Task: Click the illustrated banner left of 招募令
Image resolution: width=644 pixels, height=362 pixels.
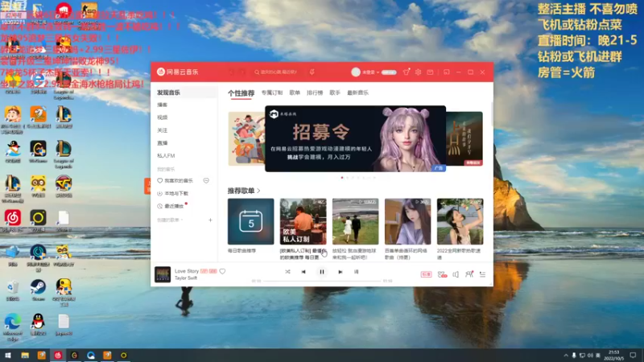Action: pos(246,138)
